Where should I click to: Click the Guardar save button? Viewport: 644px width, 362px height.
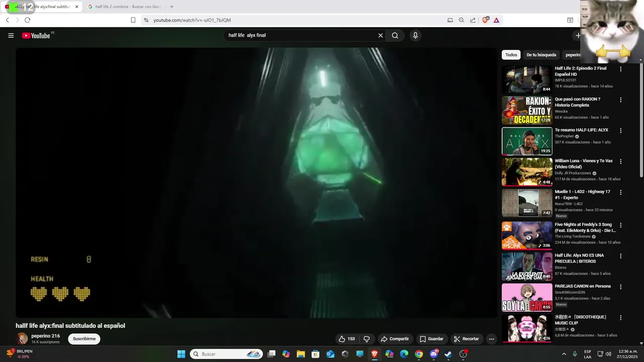pyautogui.click(x=432, y=339)
